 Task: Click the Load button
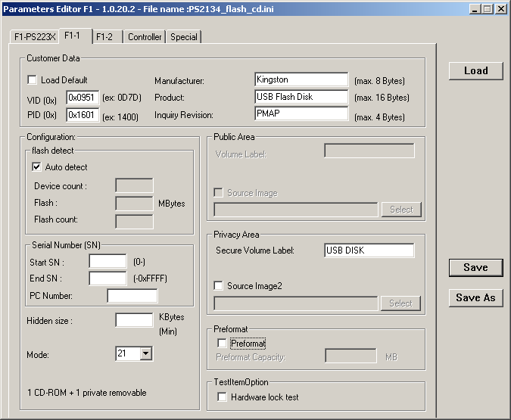[475, 70]
